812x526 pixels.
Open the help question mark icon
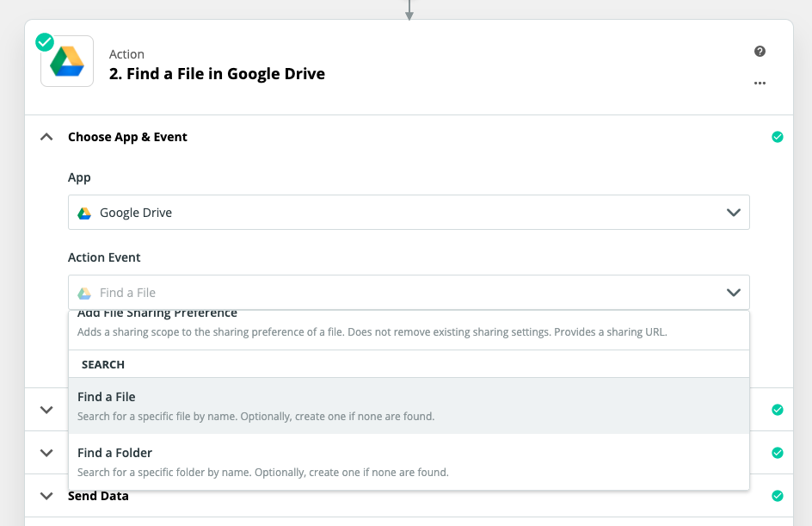760,52
